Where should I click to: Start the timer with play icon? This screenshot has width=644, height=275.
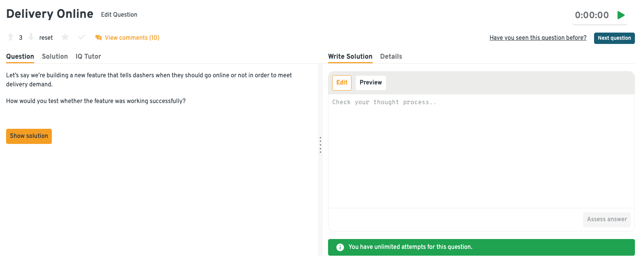point(621,15)
